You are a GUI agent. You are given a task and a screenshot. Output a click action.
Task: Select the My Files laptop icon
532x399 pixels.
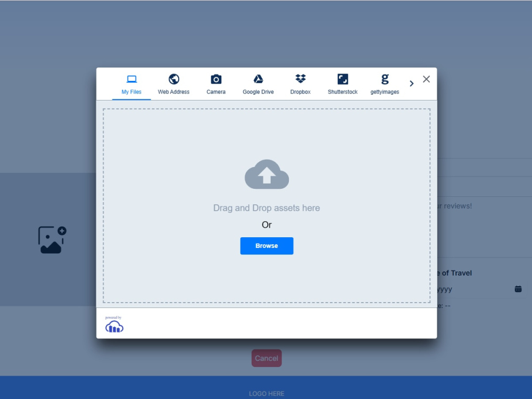coord(131,79)
